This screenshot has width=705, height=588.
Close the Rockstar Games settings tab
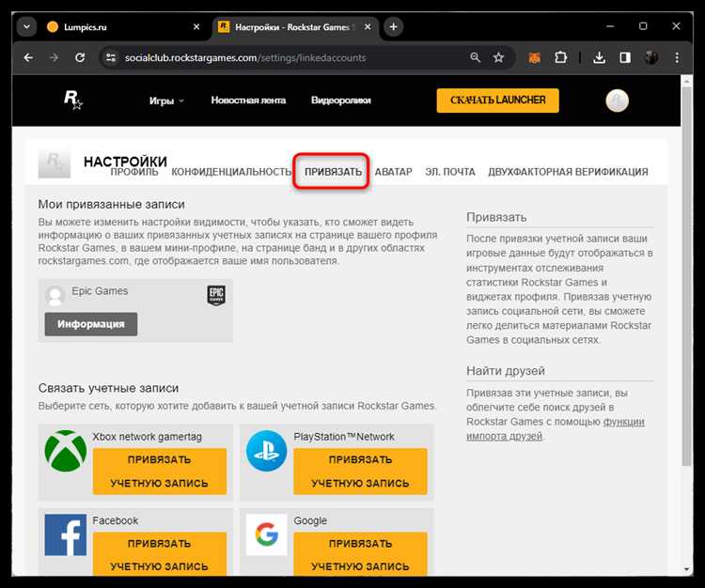point(368,27)
